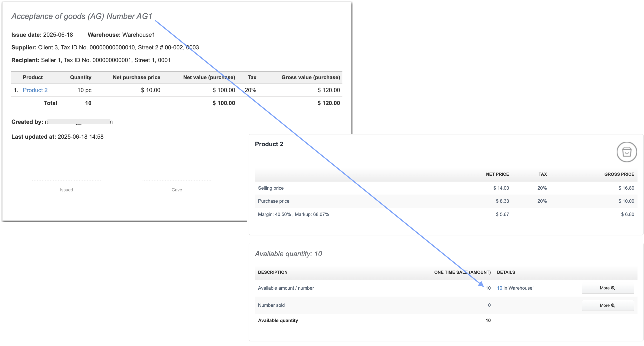
Task: Click the Quantity column header
Action: [81, 77]
